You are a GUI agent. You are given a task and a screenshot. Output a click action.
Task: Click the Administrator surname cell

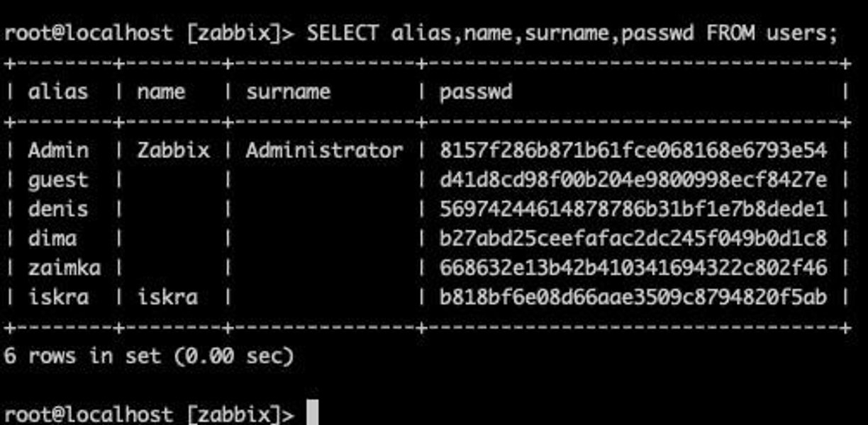(324, 150)
